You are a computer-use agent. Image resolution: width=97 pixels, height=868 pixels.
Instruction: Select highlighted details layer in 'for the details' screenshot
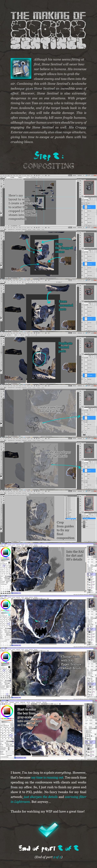(x=89, y=470)
